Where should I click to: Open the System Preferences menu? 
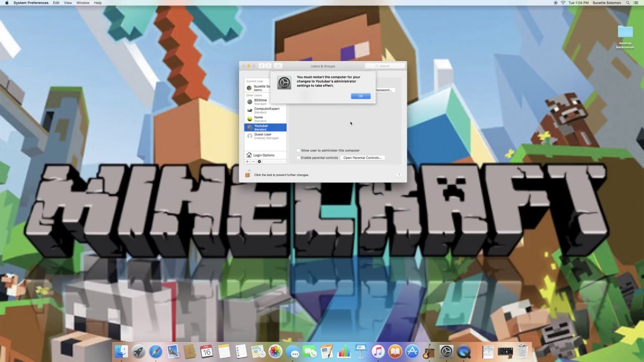(x=31, y=3)
